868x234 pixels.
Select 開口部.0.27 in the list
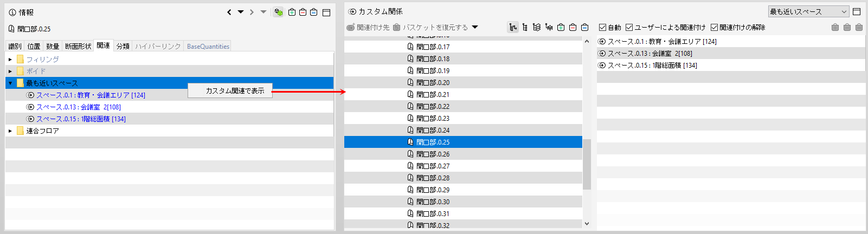pos(463,166)
